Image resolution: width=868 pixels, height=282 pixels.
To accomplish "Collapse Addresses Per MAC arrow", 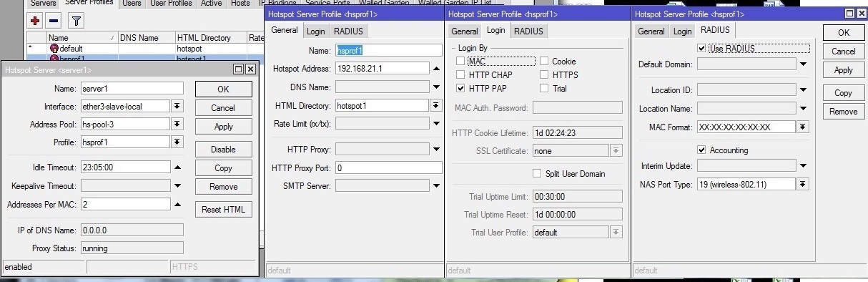I will point(177,204).
